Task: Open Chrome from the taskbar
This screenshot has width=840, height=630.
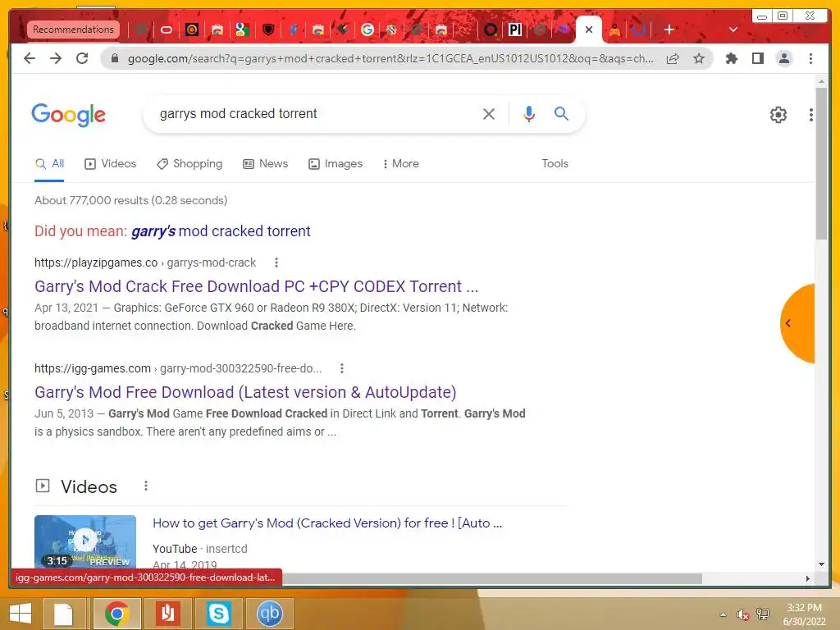Action: pos(116,614)
